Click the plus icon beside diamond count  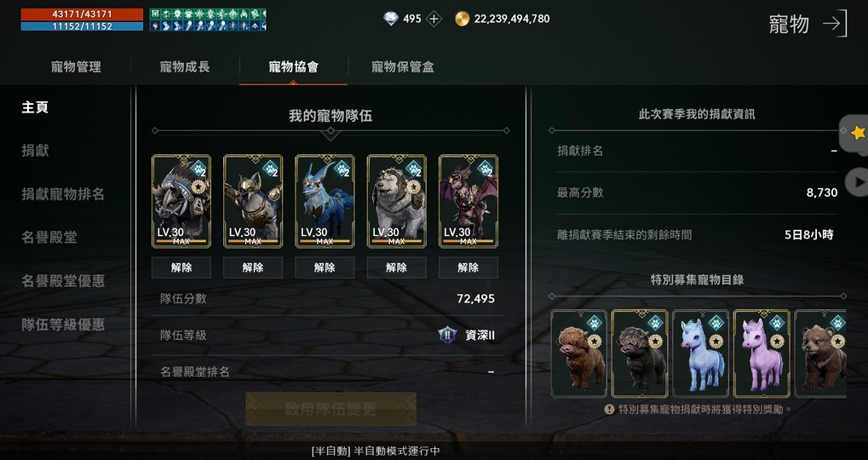[434, 19]
